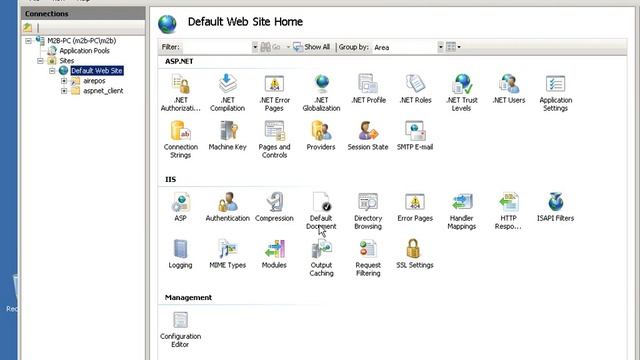The width and height of the screenshot is (640, 360).
Task: Open .NET Error Pages feature
Action: [274, 93]
